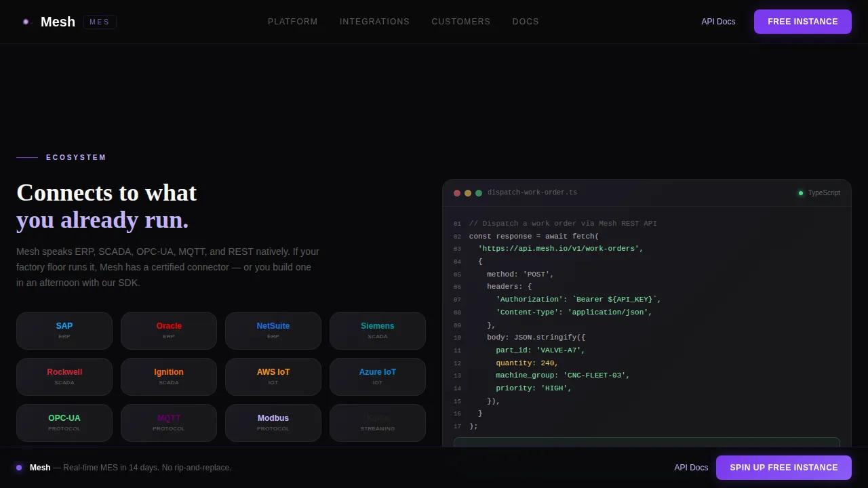Select the Modbus protocol card
This screenshot has height=488, width=868.
coord(273,423)
